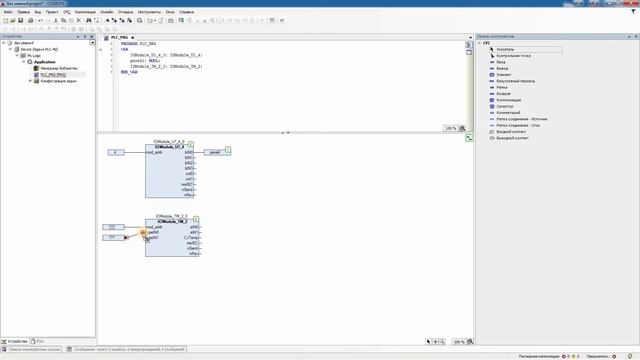Collapse the root project tree node

pos(4,43)
